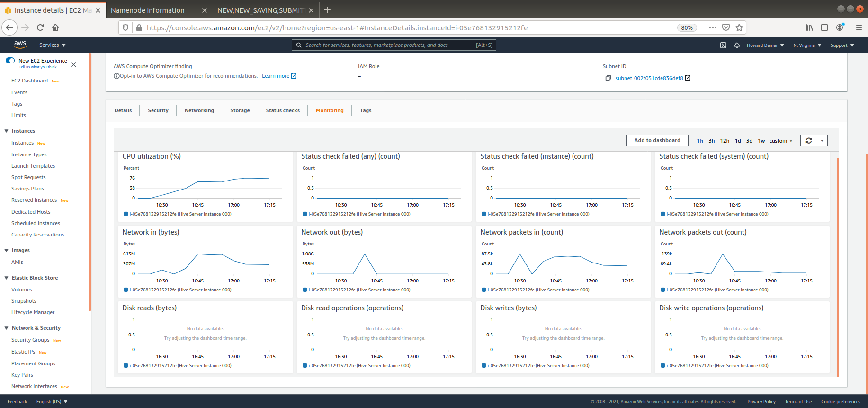Viewport: 868px width, 408px height.
Task: Open the notifications bell icon
Action: pos(737,45)
